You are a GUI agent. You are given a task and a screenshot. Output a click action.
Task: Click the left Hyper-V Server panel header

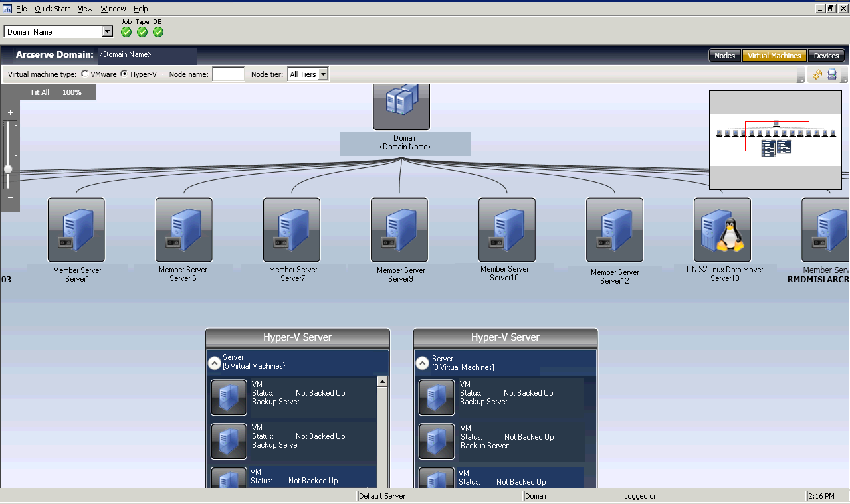298,337
